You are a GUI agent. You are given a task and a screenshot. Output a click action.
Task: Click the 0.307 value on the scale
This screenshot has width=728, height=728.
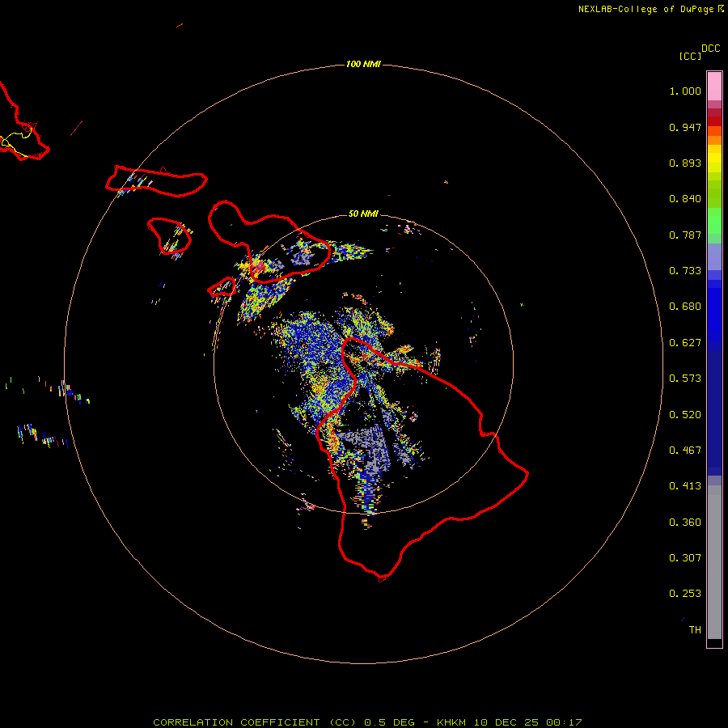click(x=685, y=558)
